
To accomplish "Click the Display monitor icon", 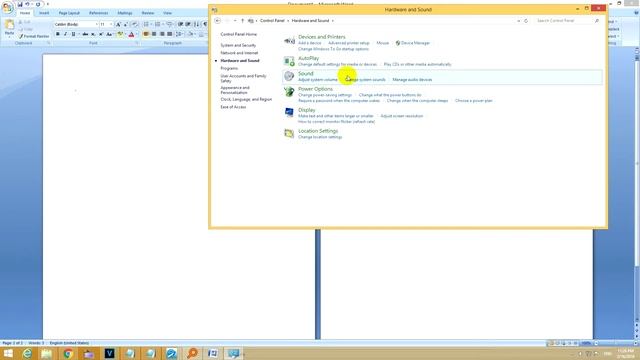I will 289,112.
